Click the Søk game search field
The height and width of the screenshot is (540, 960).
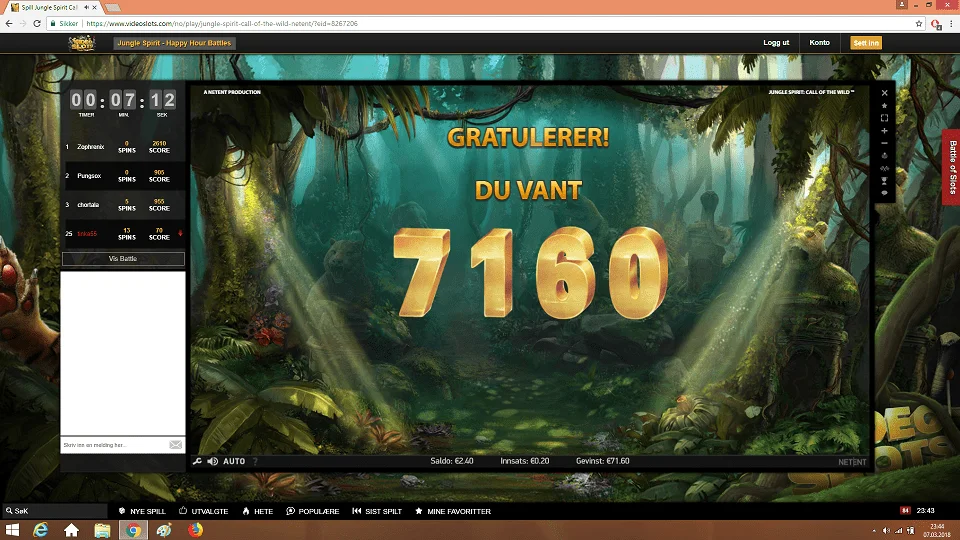pos(55,511)
